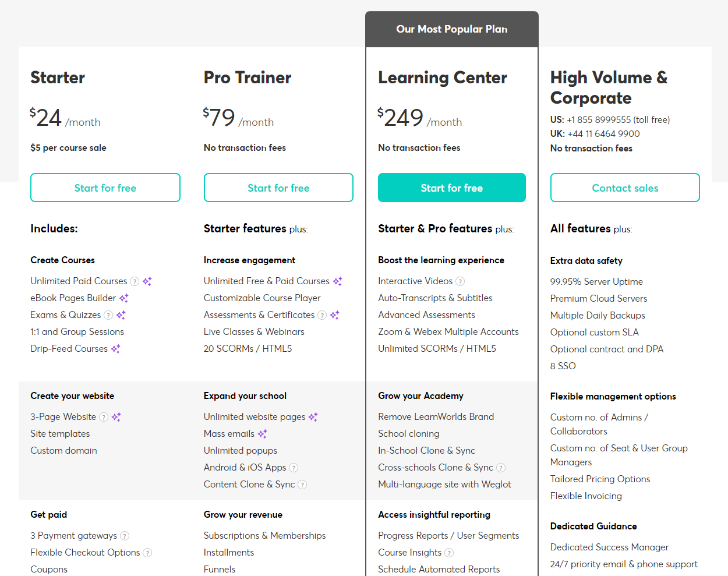Click the Our Most Popular Plan banner

(452, 28)
